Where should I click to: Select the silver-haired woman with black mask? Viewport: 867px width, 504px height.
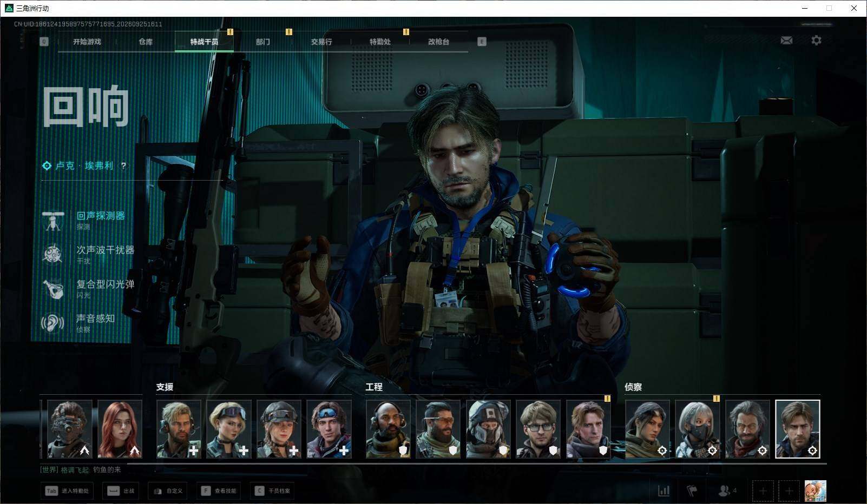coord(698,429)
